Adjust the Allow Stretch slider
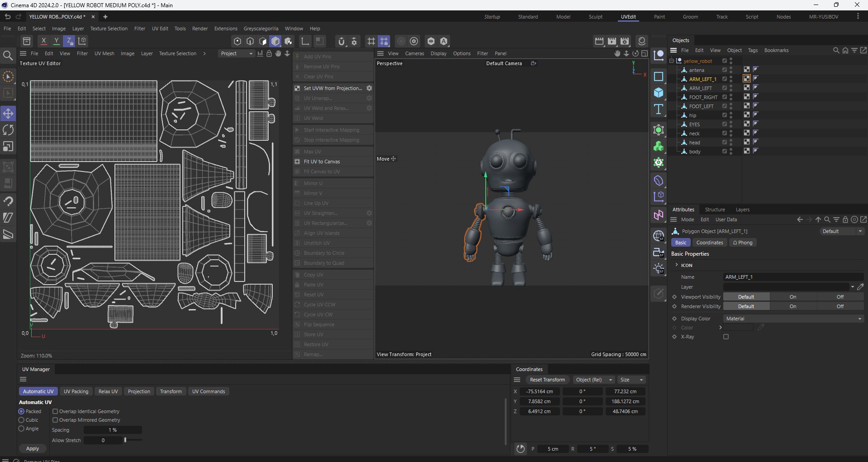 125,440
